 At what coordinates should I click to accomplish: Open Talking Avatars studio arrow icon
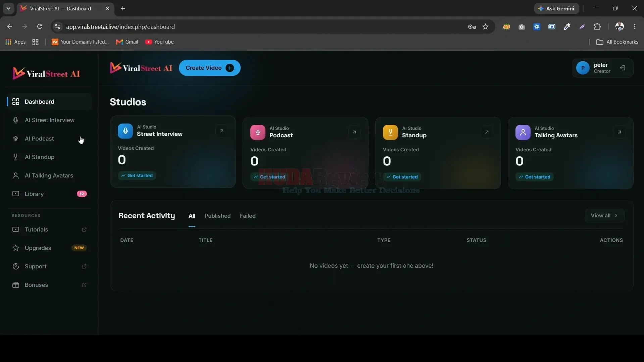pyautogui.click(x=619, y=132)
